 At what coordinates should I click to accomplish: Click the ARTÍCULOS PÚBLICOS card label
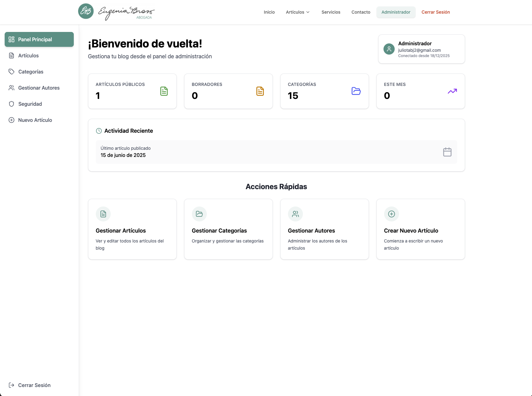pyautogui.click(x=120, y=84)
